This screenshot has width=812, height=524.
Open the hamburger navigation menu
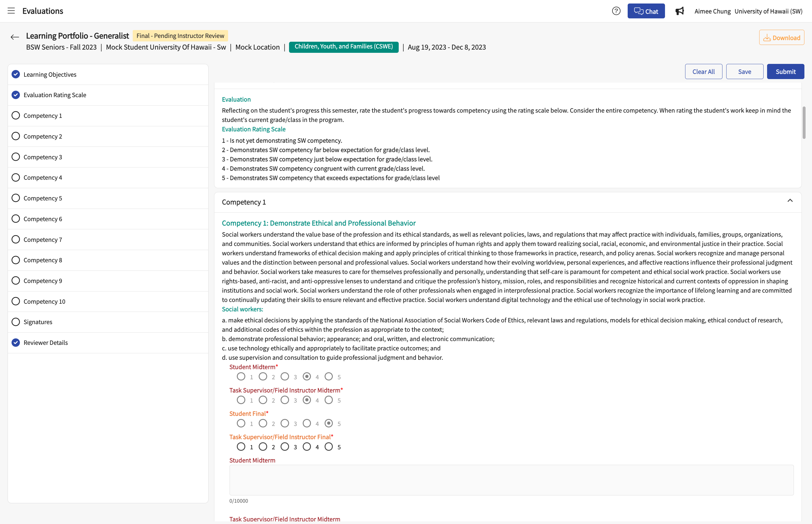pyautogui.click(x=11, y=11)
